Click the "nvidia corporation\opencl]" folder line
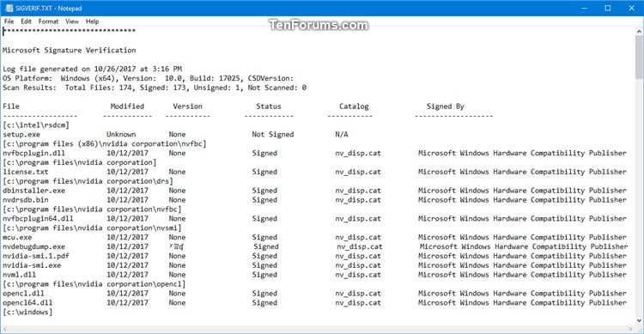 point(94,284)
